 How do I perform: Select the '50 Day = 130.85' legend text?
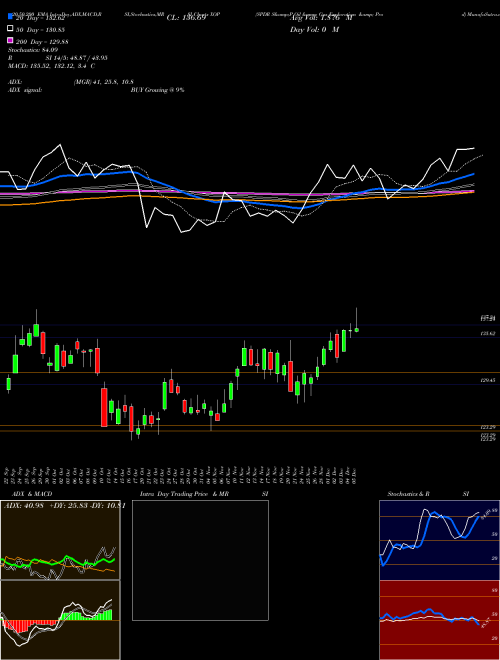click(x=42, y=30)
